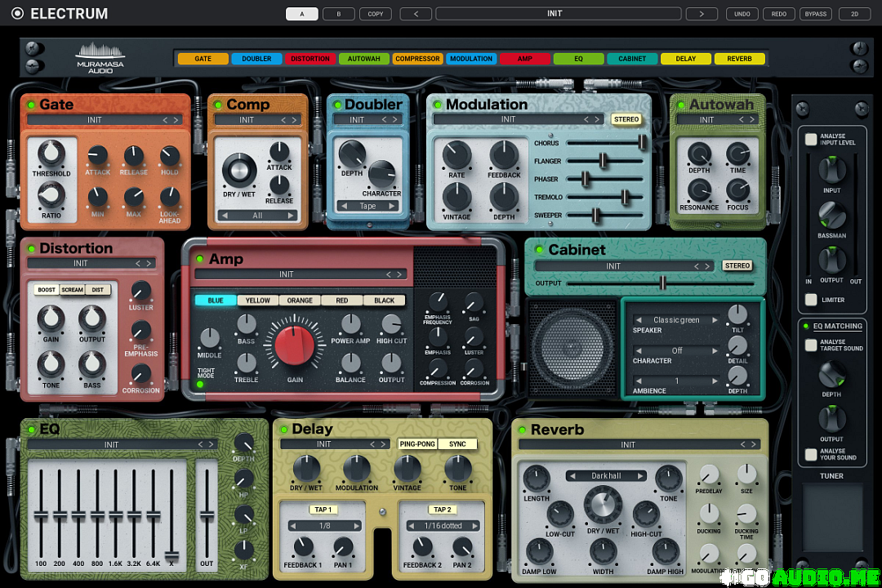
Task: Click the Tuner display
Action: (x=832, y=516)
